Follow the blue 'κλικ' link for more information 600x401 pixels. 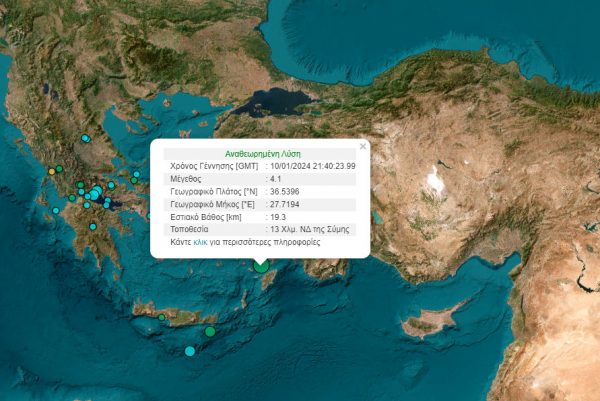[x=200, y=243]
